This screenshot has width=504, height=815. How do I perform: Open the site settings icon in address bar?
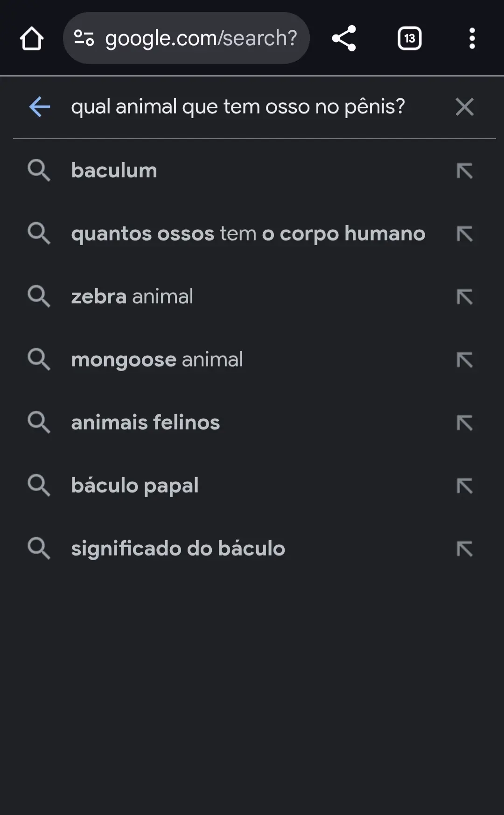click(x=84, y=38)
